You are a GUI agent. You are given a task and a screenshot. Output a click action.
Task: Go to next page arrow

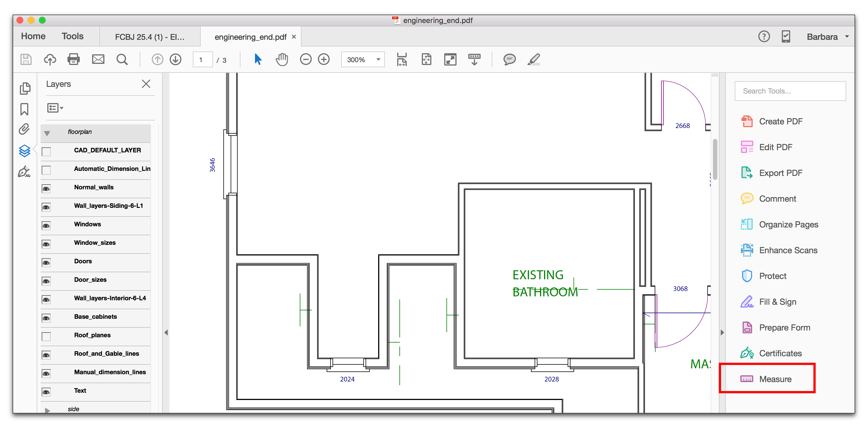[x=176, y=60]
